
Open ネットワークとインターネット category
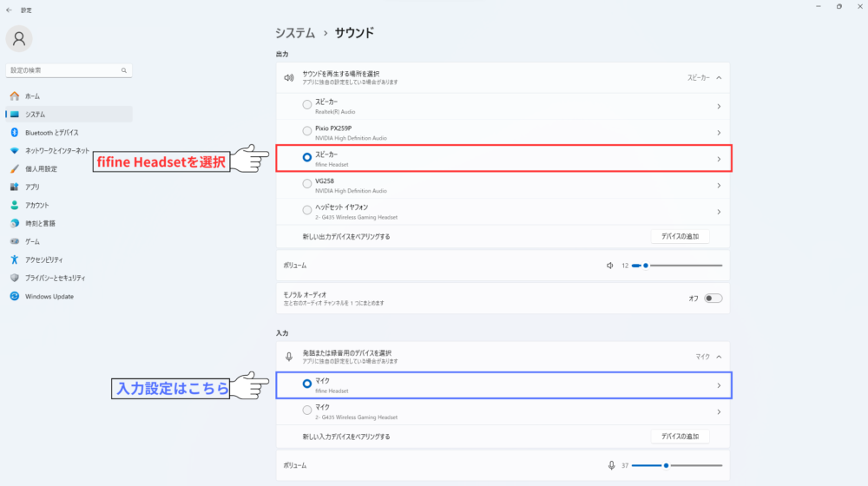coord(69,150)
